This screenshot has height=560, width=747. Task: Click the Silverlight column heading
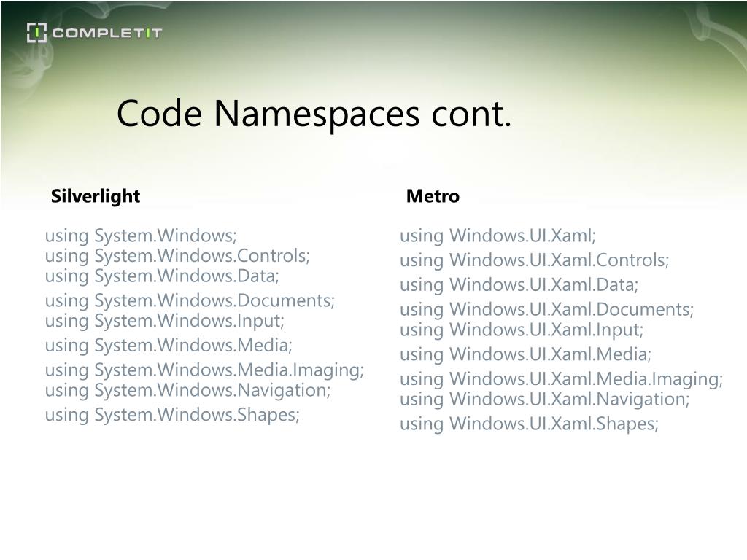(x=96, y=196)
